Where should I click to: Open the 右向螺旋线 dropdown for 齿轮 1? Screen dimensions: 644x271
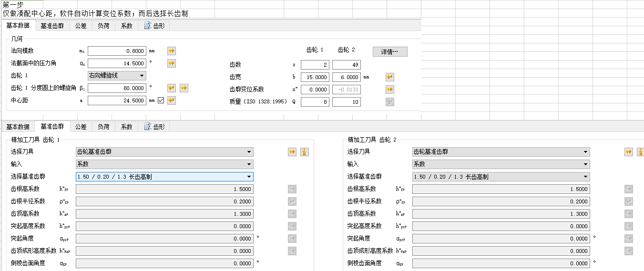click(x=117, y=76)
